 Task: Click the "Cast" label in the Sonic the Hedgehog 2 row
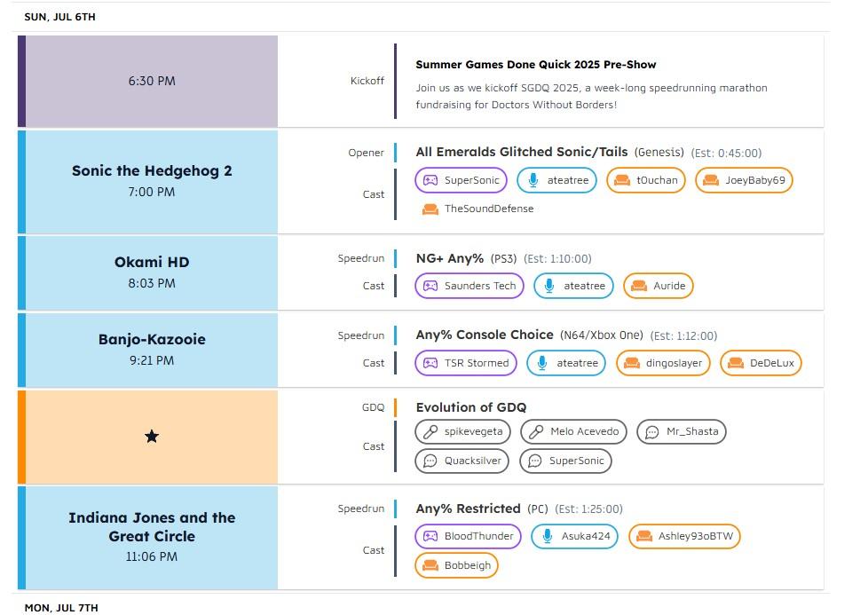374,194
